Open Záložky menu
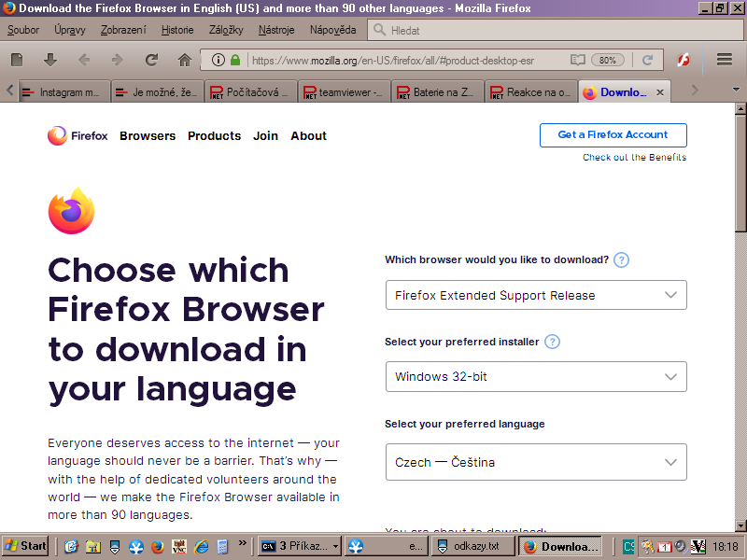This screenshot has width=747, height=560. tap(226, 30)
